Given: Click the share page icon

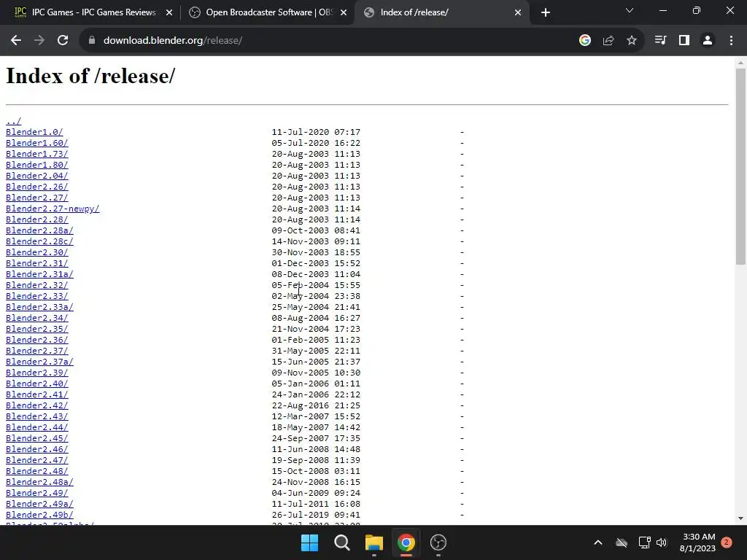Looking at the screenshot, I should pyautogui.click(x=608, y=41).
